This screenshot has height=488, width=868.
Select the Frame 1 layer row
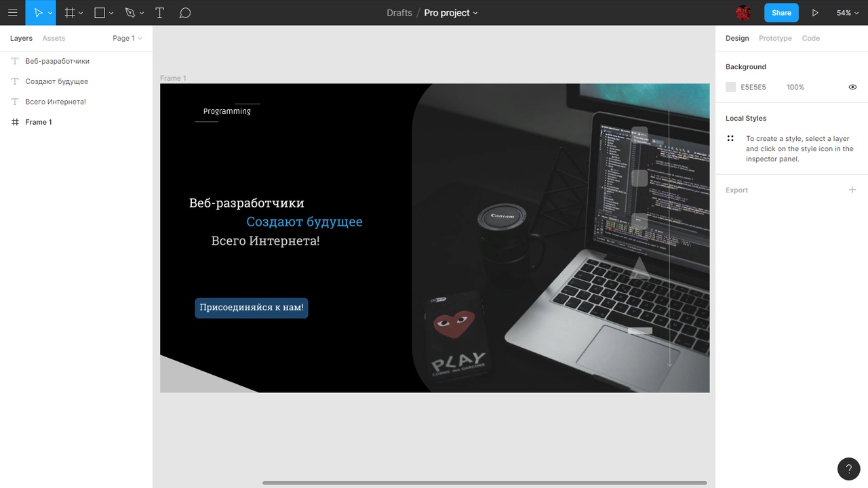click(76, 122)
